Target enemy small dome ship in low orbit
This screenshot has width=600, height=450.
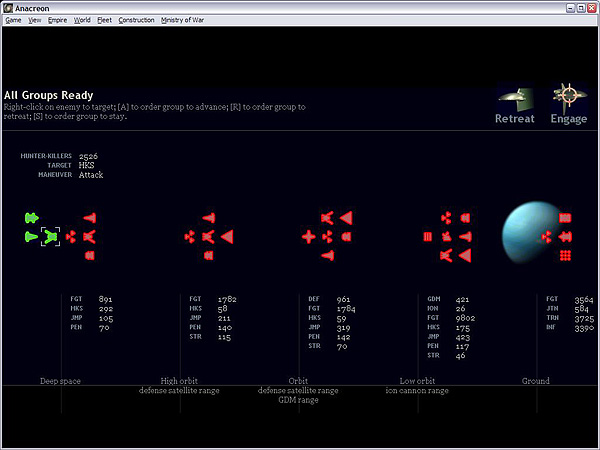coord(465,218)
